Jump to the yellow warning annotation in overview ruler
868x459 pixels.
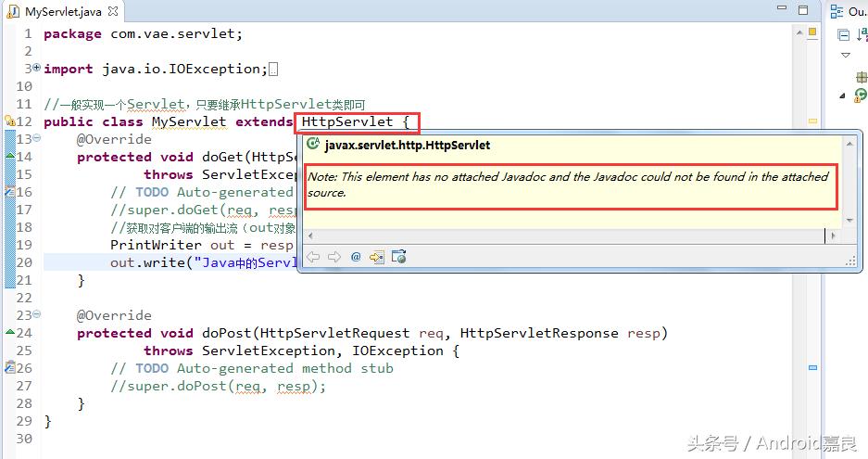click(812, 121)
